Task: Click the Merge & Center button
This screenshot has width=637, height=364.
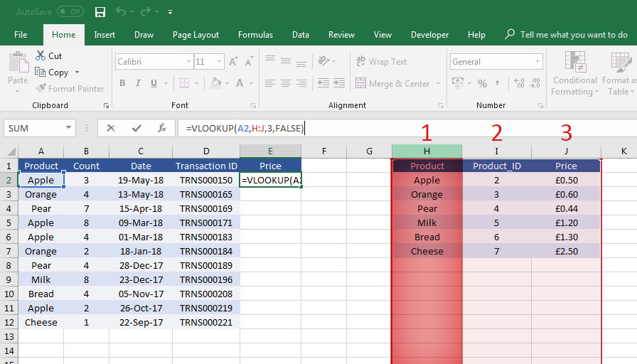Action: (392, 84)
